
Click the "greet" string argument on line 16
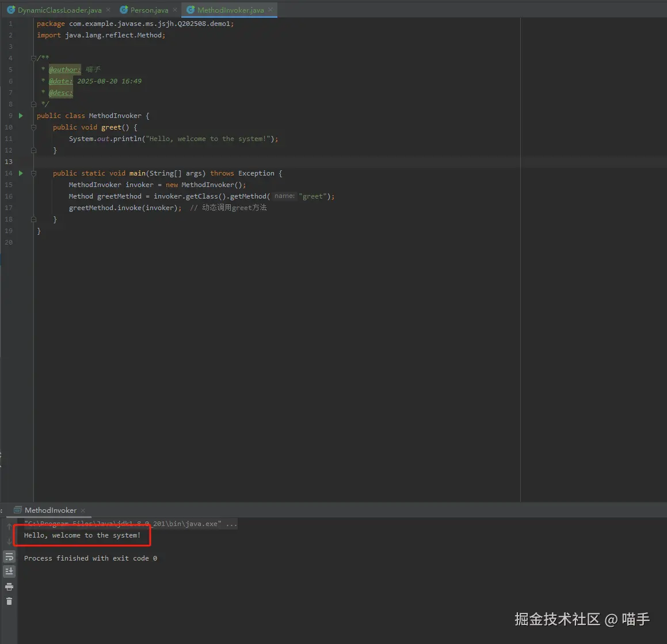312,196
